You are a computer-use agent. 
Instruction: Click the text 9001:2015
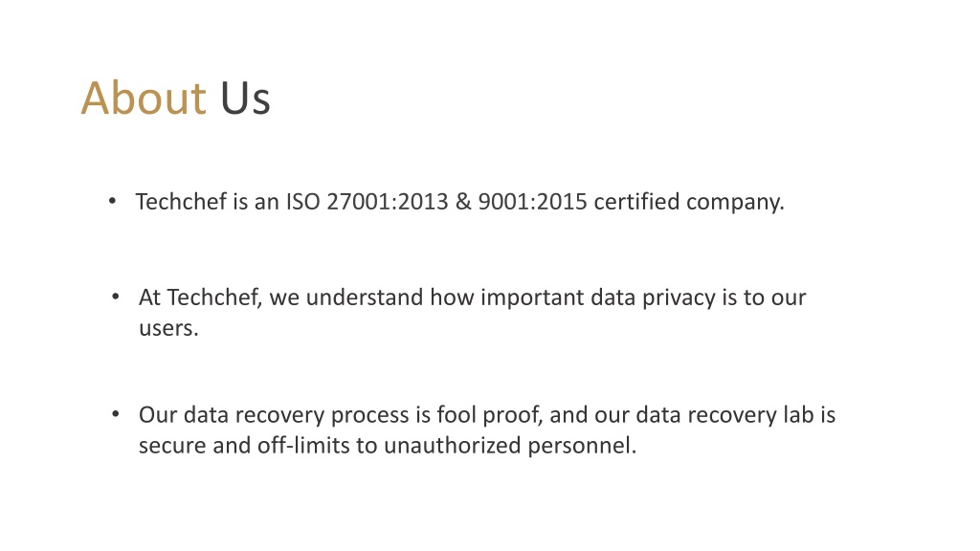pos(532,202)
